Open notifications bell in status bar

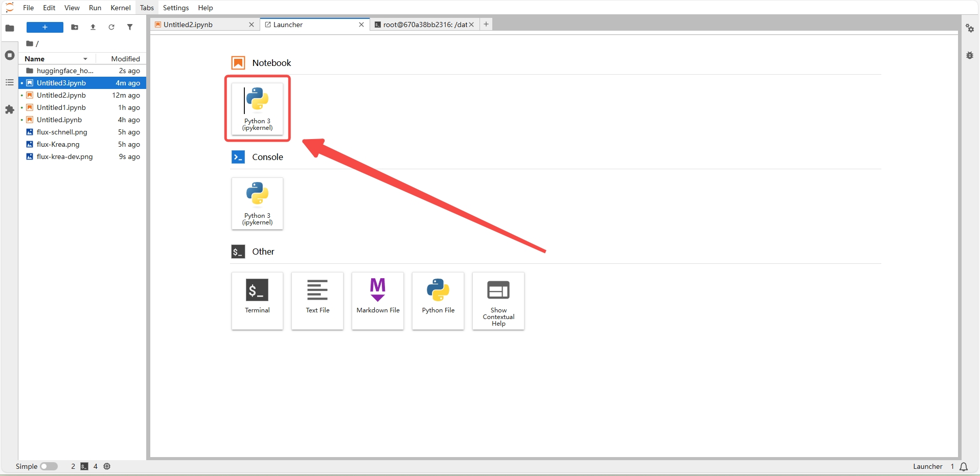[x=964, y=466]
